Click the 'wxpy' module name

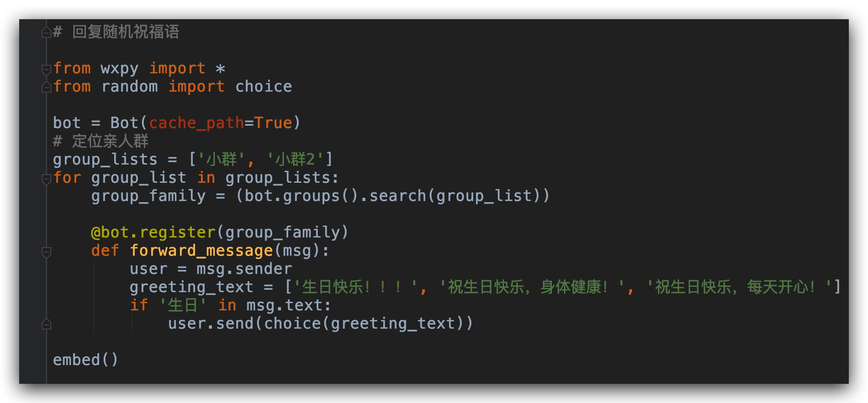coord(120,68)
